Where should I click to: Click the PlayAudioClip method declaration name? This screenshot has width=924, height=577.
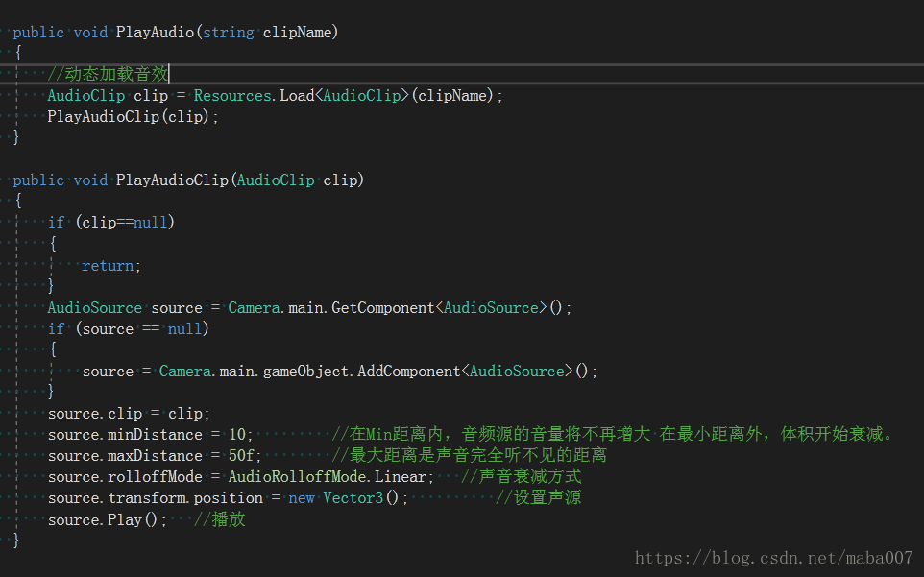[x=172, y=180]
